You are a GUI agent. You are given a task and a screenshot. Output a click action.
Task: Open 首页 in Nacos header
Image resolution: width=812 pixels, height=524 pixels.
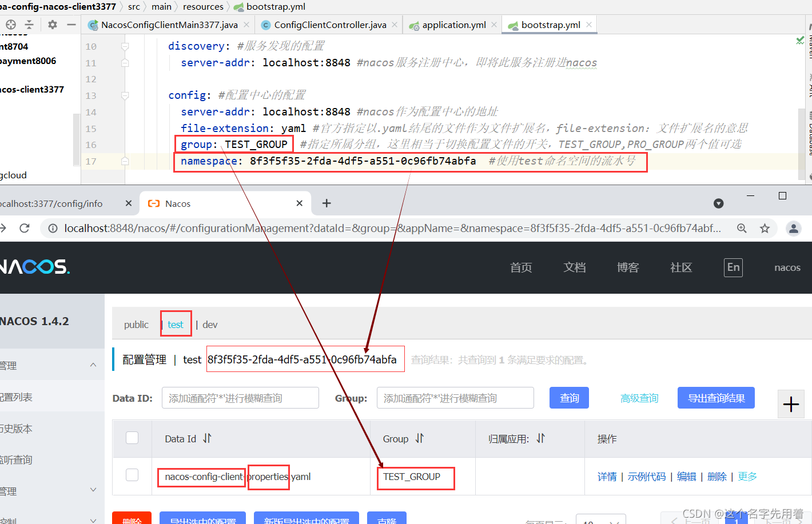(521, 267)
